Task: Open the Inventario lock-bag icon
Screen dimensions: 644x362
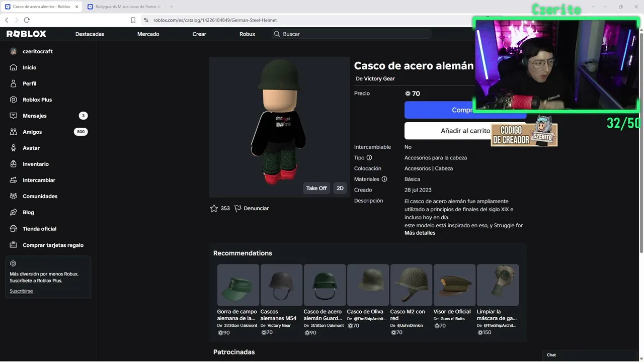Action: (x=14, y=164)
